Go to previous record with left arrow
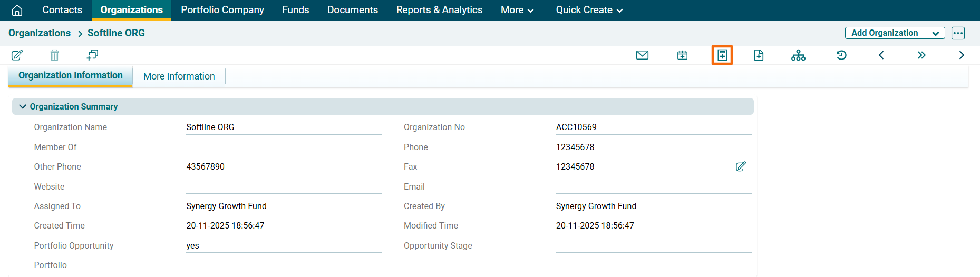This screenshot has width=980, height=277. (x=881, y=55)
